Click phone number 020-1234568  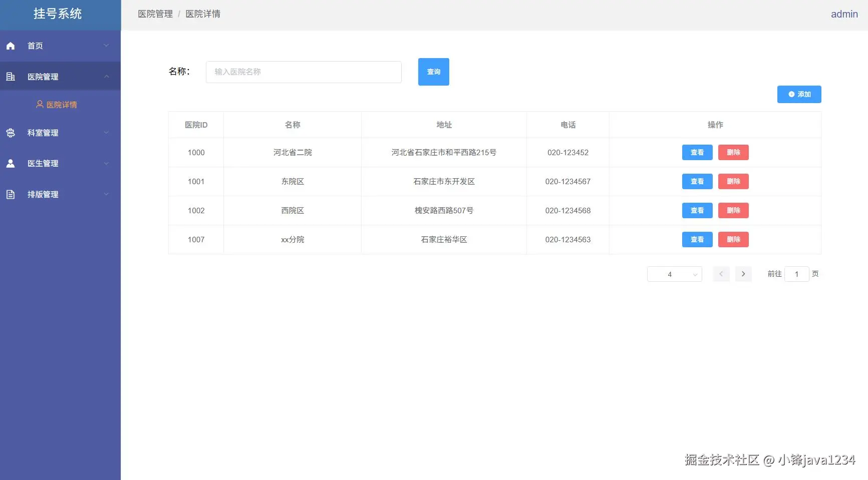pos(568,211)
